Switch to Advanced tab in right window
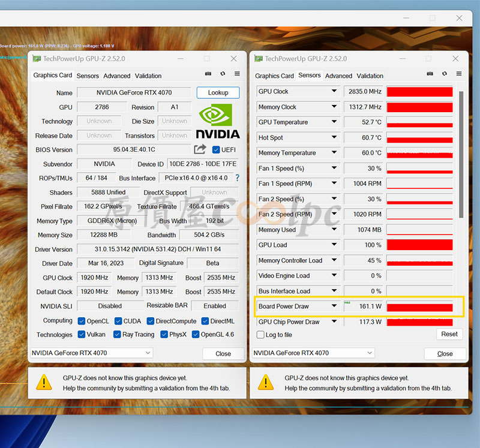 click(338, 76)
